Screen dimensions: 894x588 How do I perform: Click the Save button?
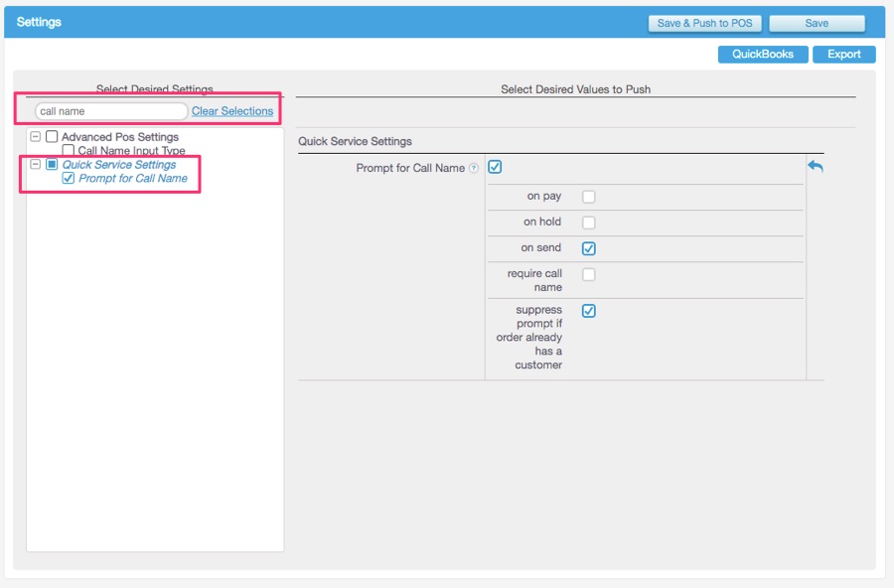coord(817,23)
